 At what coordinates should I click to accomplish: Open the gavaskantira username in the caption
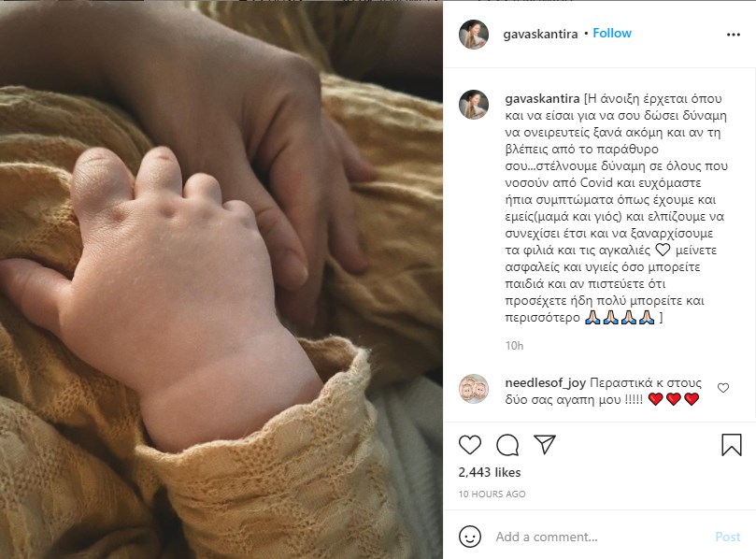[x=542, y=99]
